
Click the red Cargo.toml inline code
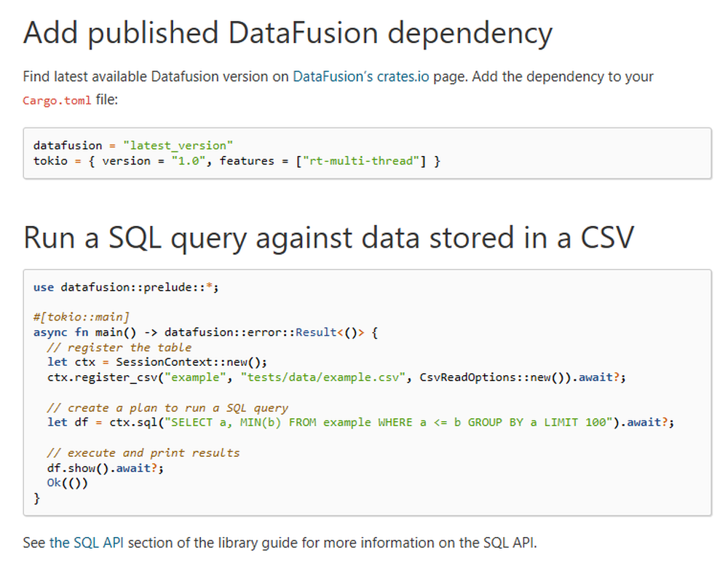click(x=57, y=101)
